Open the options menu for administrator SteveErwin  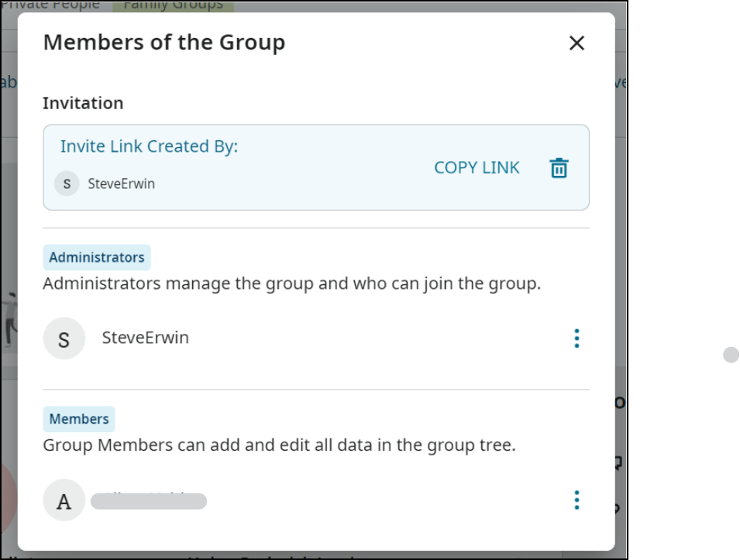577,338
